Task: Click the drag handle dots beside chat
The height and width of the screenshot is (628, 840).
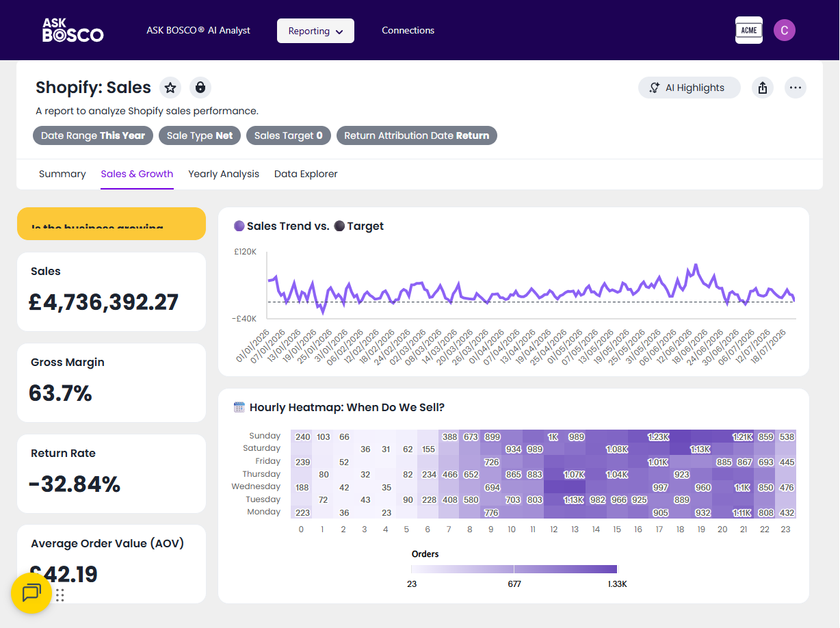Action: tap(60, 595)
